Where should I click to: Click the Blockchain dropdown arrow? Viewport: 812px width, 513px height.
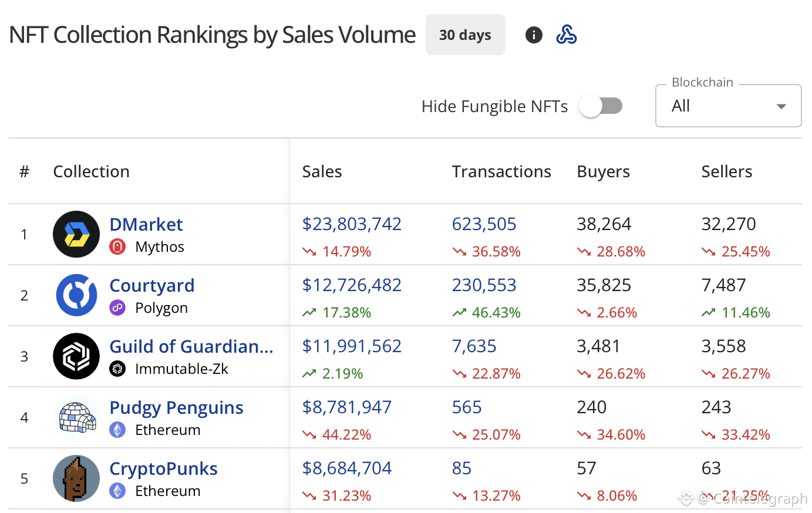point(781,106)
